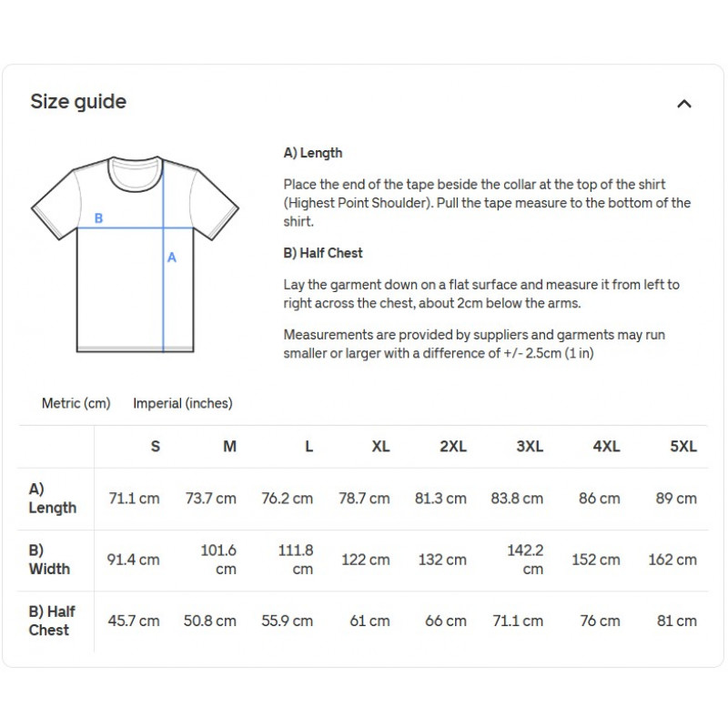Click the A) Length row label
The width and height of the screenshot is (728, 728).
tap(52, 499)
